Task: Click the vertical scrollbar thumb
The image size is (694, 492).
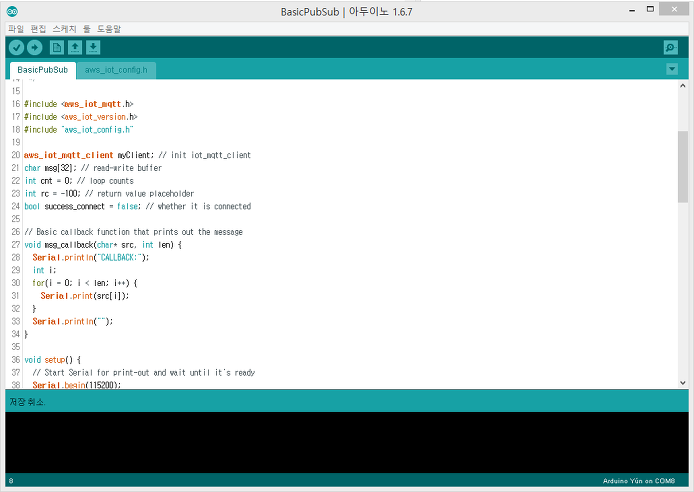Action: [682, 167]
